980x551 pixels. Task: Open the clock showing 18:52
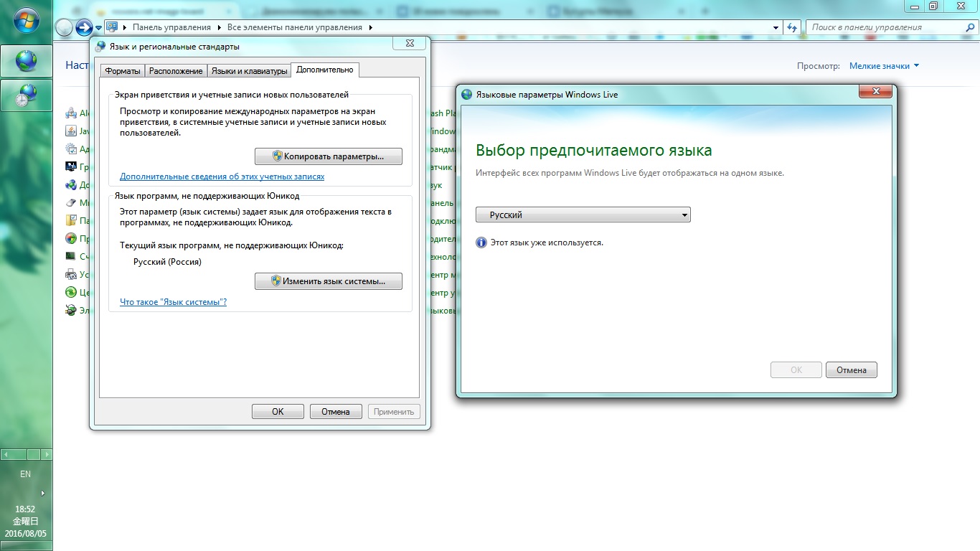pyautogui.click(x=25, y=509)
